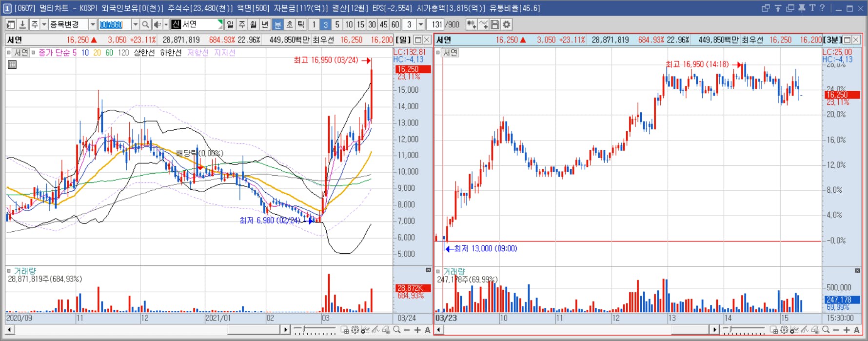The width and height of the screenshot is (868, 341).
Task: Select the 30 minute interval button
Action: pyautogui.click(x=372, y=24)
